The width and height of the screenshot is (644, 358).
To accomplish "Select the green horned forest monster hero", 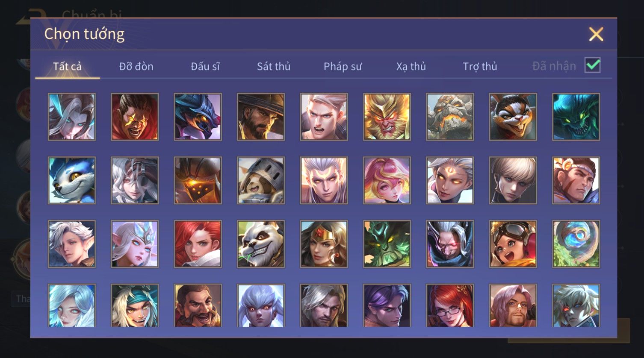I will tap(387, 244).
